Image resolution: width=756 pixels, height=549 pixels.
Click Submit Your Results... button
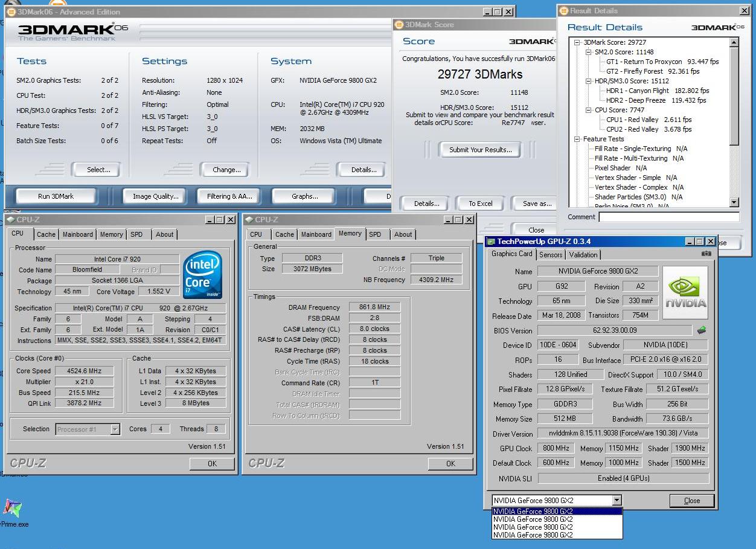(x=481, y=150)
